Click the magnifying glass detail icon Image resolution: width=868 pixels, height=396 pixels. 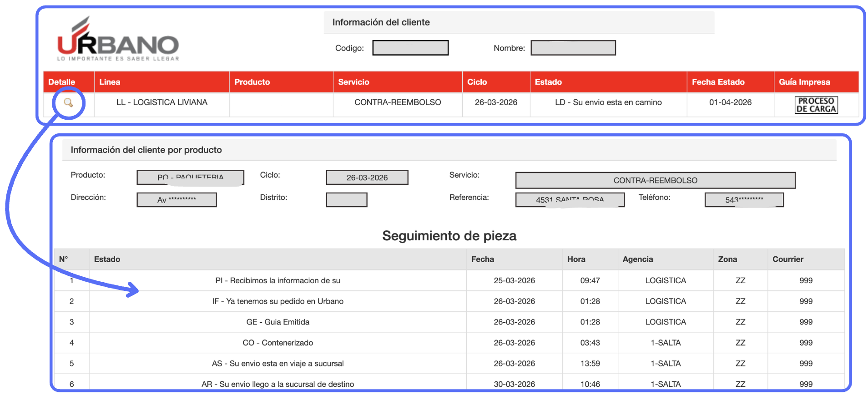[x=68, y=103]
